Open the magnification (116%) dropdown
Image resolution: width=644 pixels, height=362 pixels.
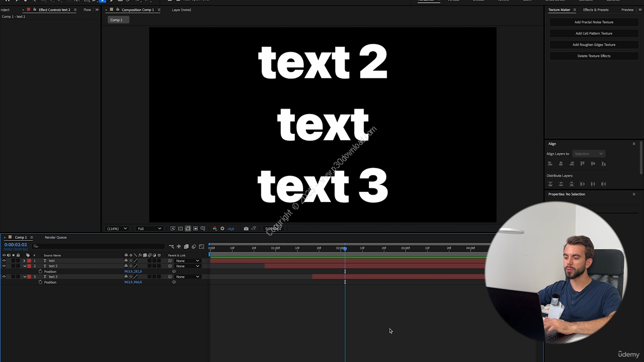(117, 229)
